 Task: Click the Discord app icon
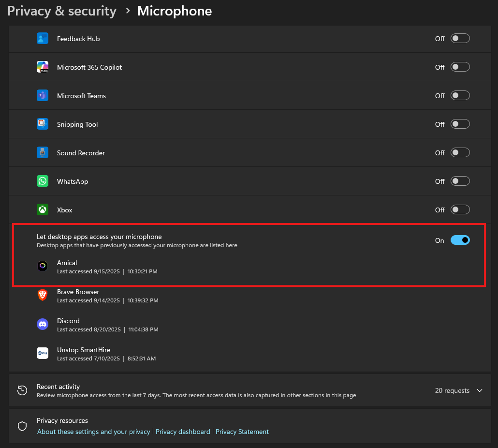pyautogui.click(x=42, y=324)
